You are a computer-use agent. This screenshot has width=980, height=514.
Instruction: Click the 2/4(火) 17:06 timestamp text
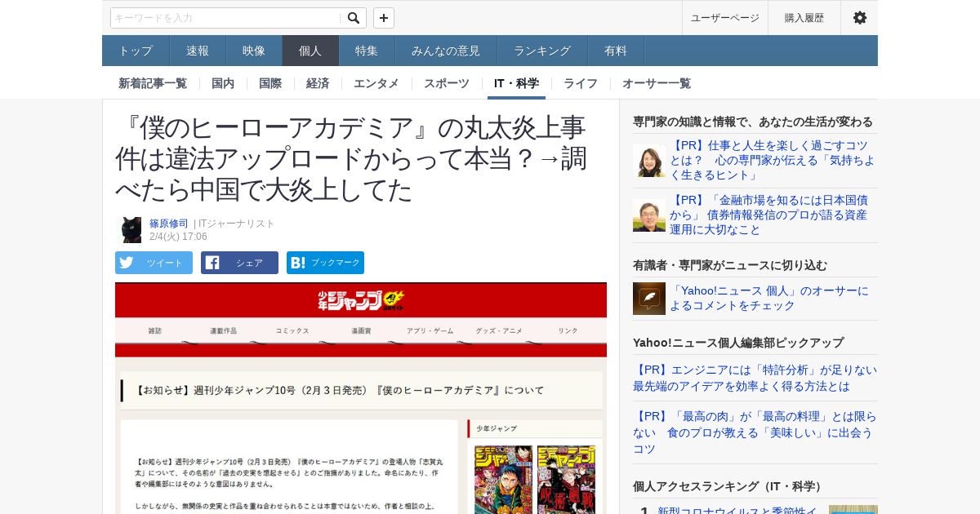[178, 237]
